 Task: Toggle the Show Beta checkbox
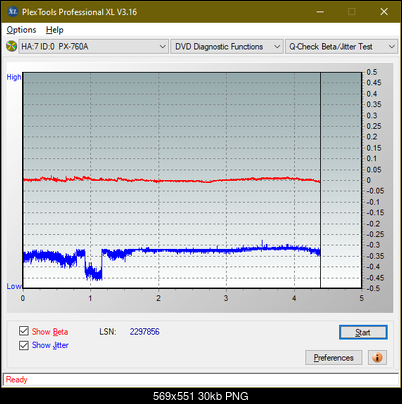coord(24,331)
